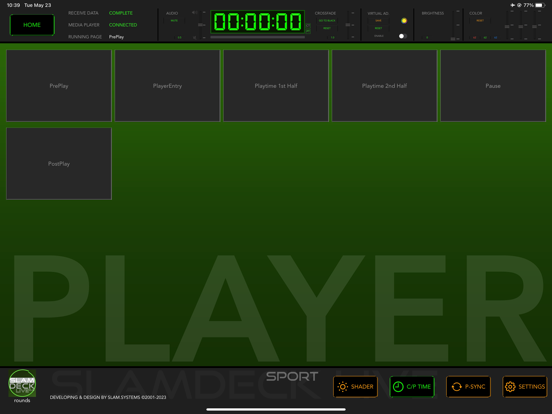Select the Playtime 2nd Half tile

(x=384, y=86)
